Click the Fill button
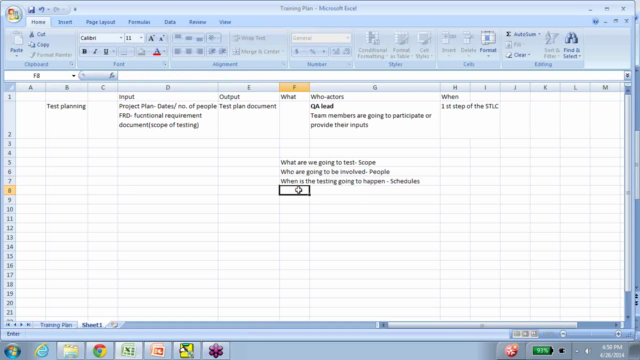Viewport: 640px width, 360px height. (515, 44)
